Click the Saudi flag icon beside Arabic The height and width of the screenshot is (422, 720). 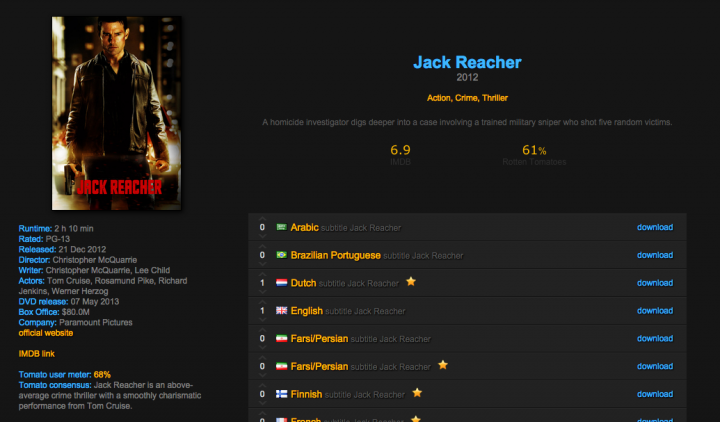coord(281,227)
